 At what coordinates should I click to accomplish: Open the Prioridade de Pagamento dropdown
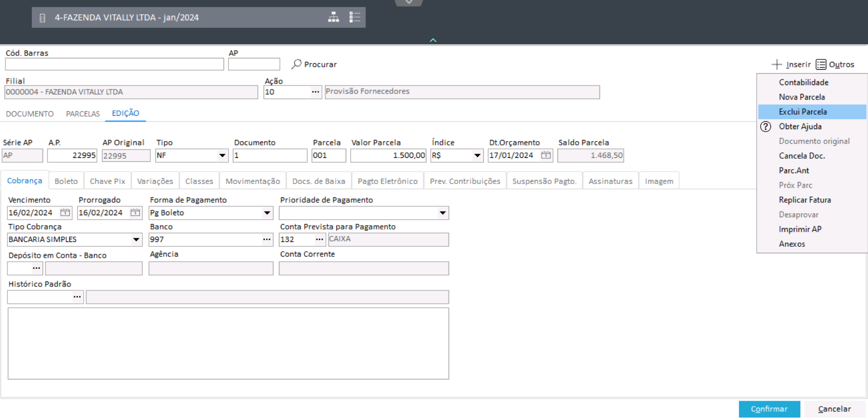(442, 213)
